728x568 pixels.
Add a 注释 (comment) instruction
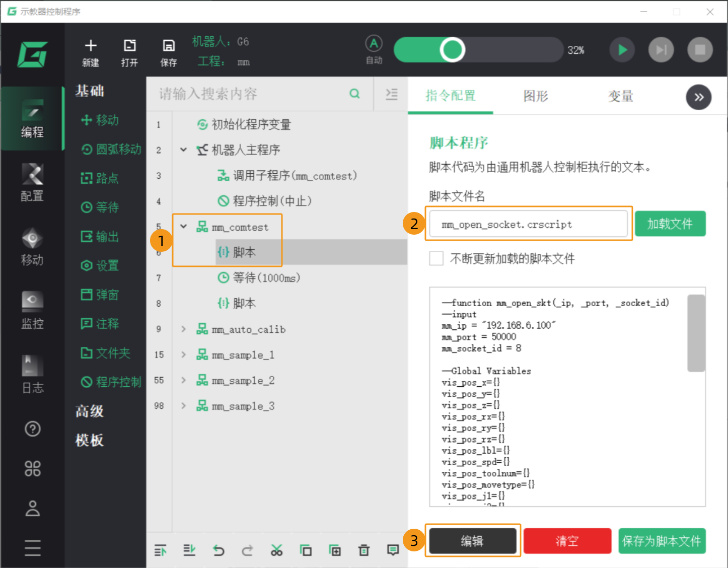tap(100, 324)
